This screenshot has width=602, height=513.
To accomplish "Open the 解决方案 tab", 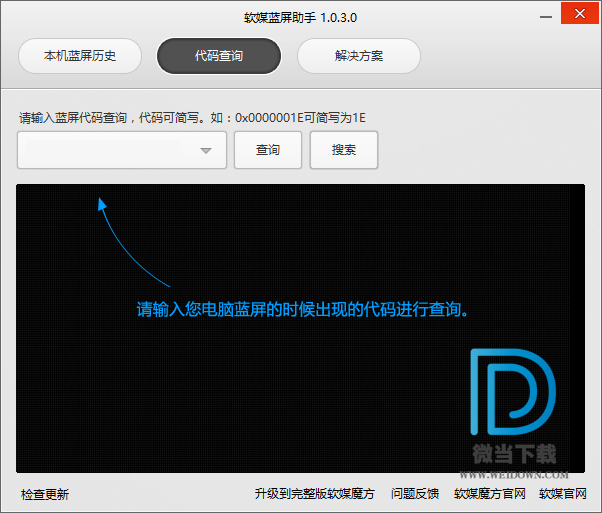I will 359,56.
